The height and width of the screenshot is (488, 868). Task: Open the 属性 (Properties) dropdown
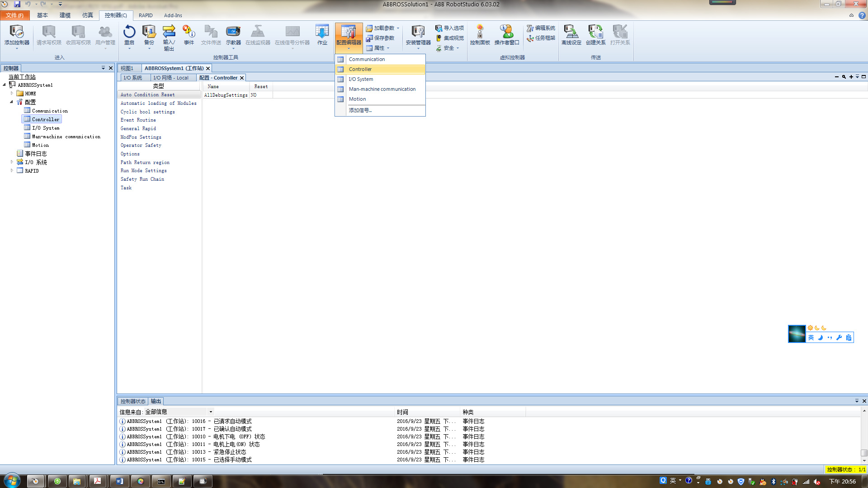coord(377,48)
